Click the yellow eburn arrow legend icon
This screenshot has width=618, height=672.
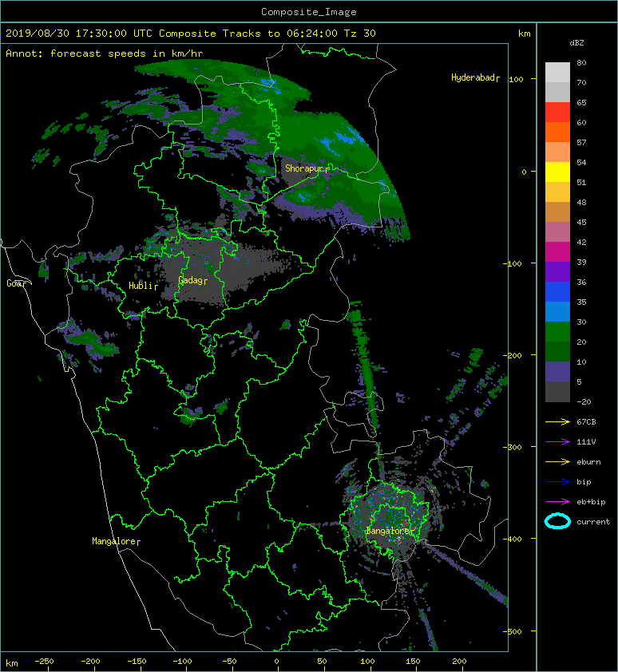pyautogui.click(x=557, y=462)
